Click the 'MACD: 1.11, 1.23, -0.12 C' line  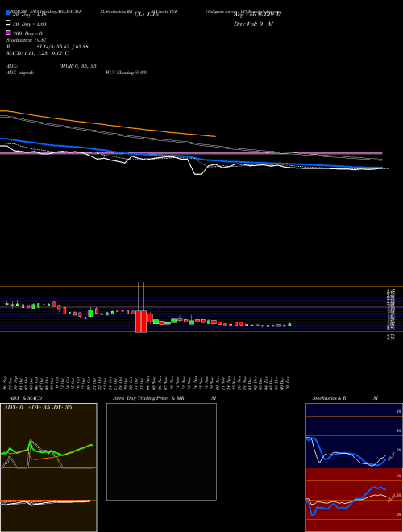[x=37, y=53]
